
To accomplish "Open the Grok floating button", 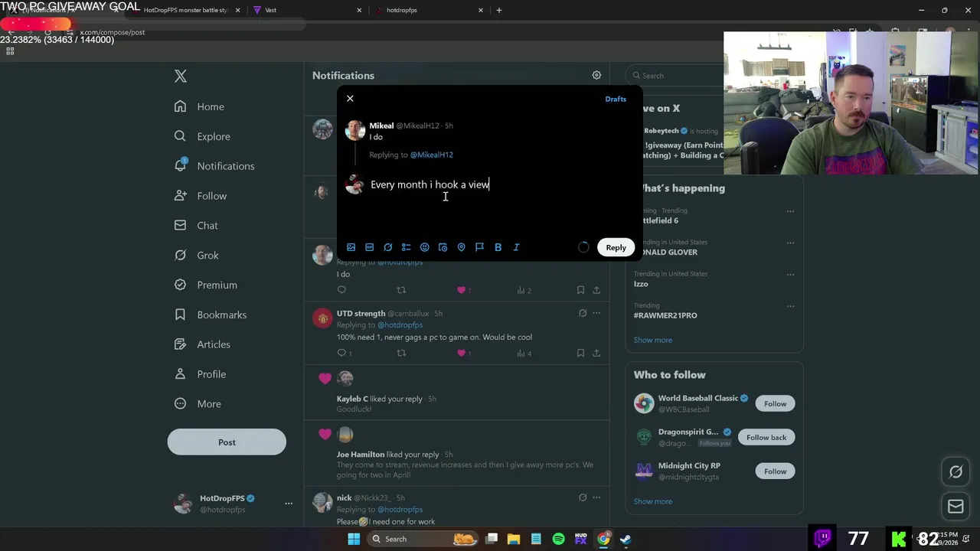I will [x=955, y=472].
